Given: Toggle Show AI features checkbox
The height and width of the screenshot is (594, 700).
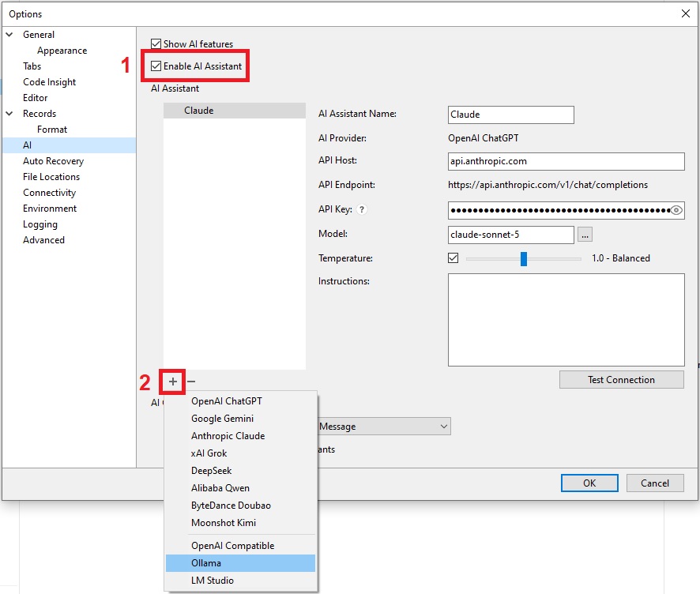Looking at the screenshot, I should (x=156, y=43).
